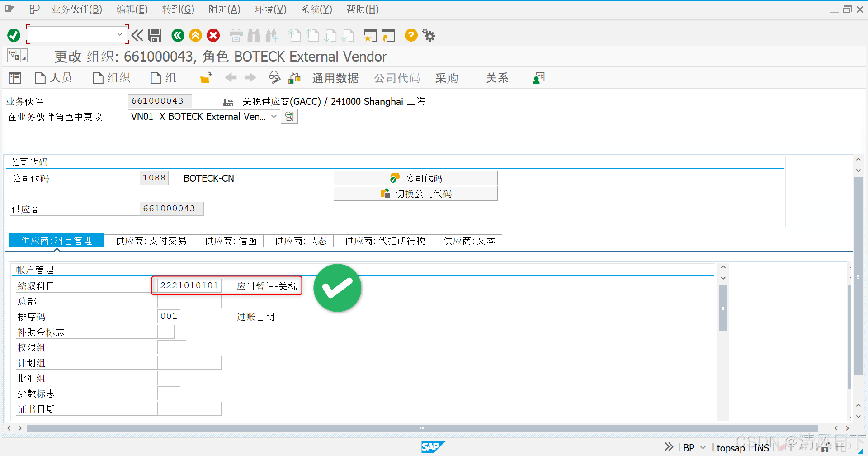Click the 采购 toolbar button

[x=447, y=78]
